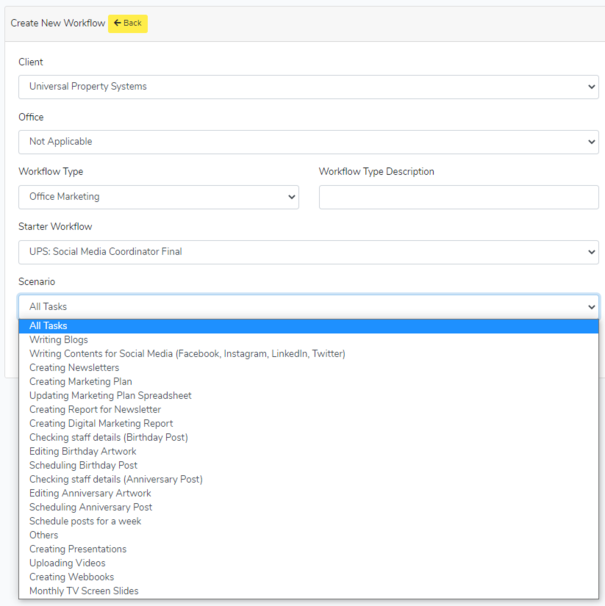Pick Editing Birthday Artwork scenario
The height and width of the screenshot is (606, 605).
point(83,452)
